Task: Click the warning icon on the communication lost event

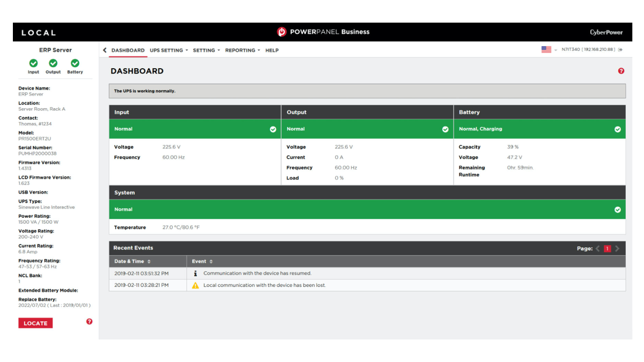Action: click(x=195, y=285)
